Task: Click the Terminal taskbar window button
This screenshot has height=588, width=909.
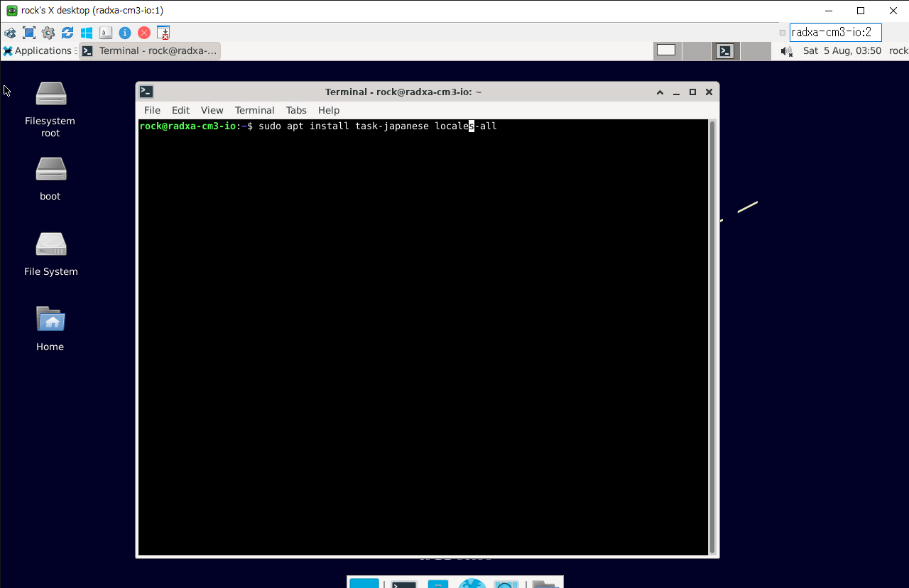Action: coord(150,51)
